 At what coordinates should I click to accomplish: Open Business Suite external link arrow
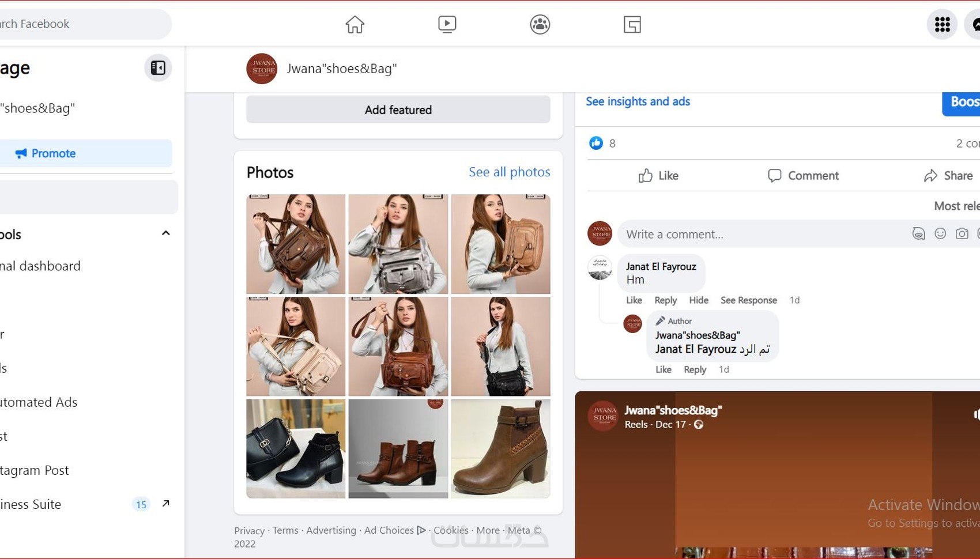165,504
